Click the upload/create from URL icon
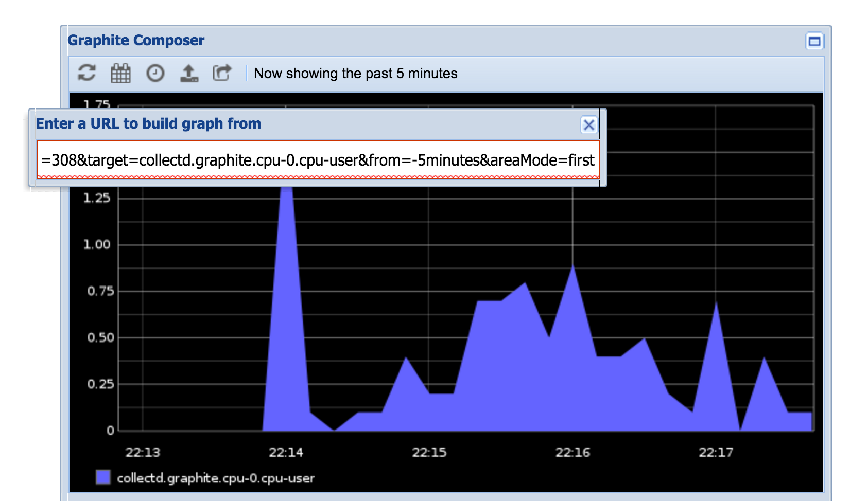This screenshot has width=868, height=501. [x=189, y=73]
